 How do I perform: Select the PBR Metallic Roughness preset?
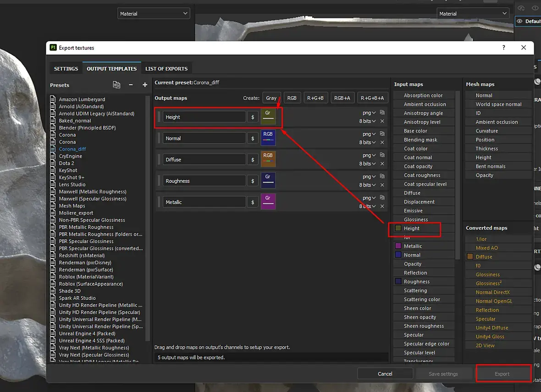(x=86, y=227)
